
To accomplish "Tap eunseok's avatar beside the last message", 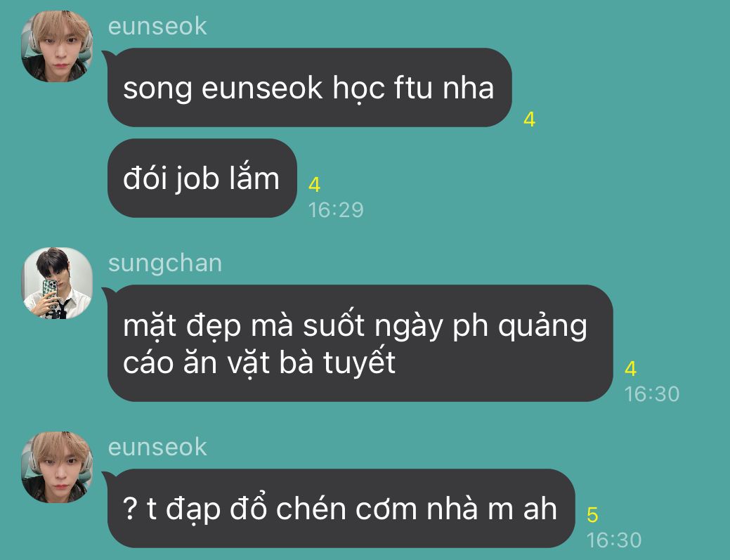I will click(x=57, y=467).
